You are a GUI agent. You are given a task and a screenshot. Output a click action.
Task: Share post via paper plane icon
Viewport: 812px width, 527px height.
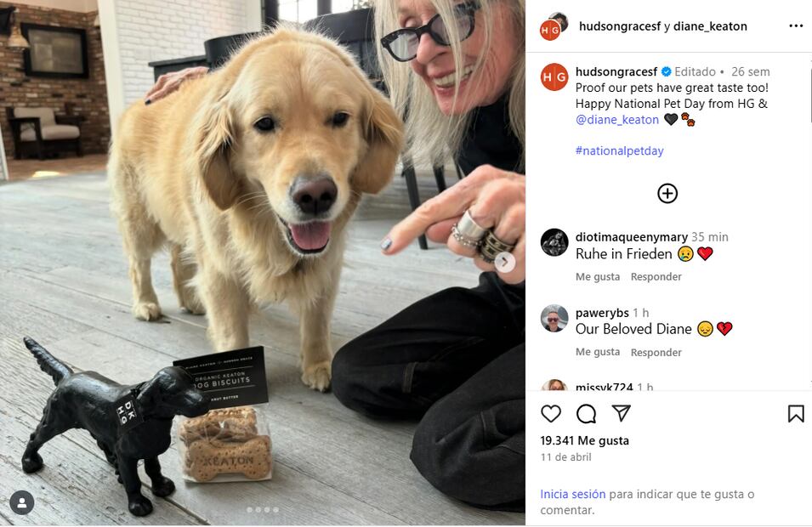click(621, 412)
